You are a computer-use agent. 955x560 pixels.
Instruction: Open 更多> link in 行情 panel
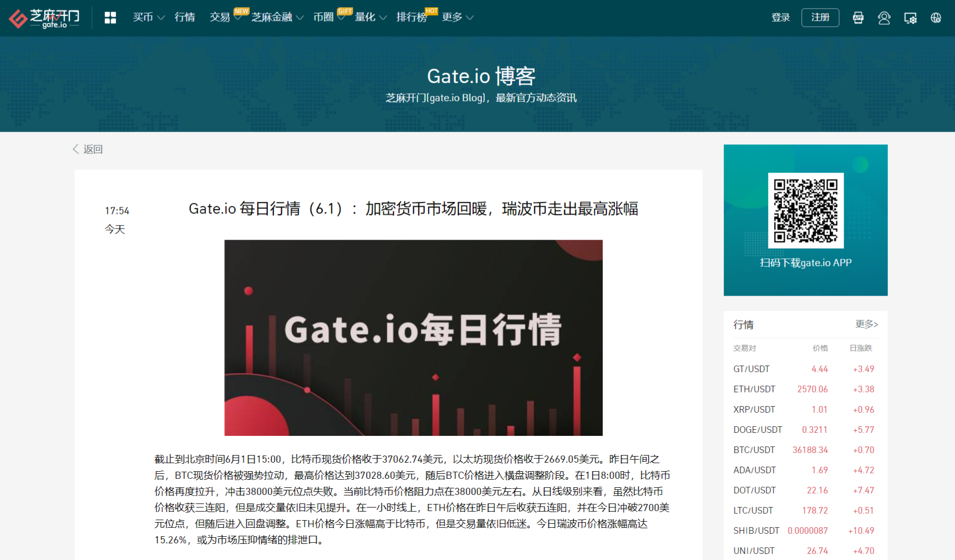pos(866,324)
